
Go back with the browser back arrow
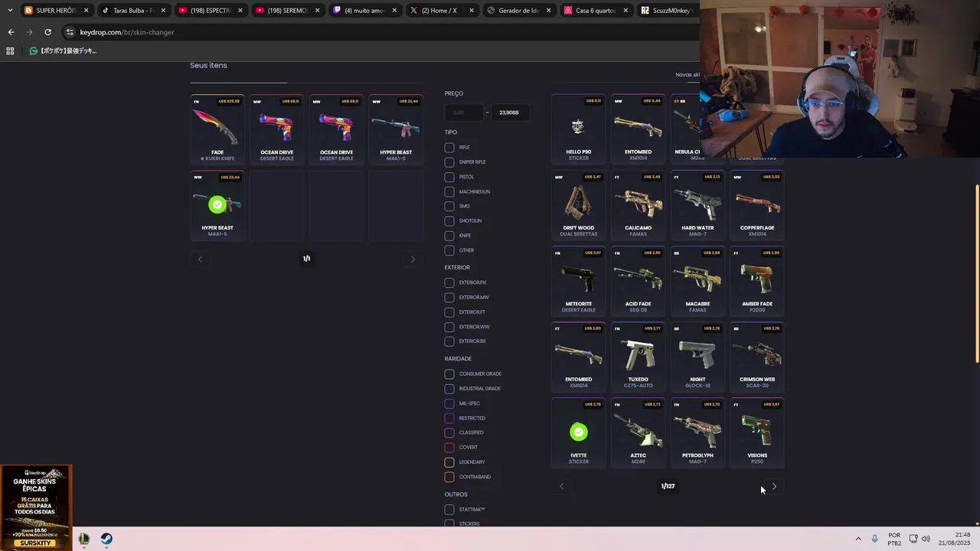[11, 32]
